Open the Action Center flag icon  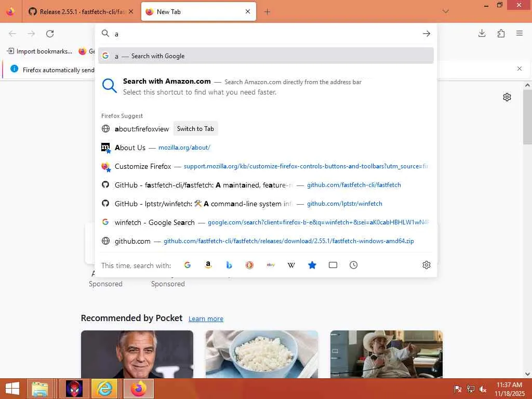(x=458, y=389)
